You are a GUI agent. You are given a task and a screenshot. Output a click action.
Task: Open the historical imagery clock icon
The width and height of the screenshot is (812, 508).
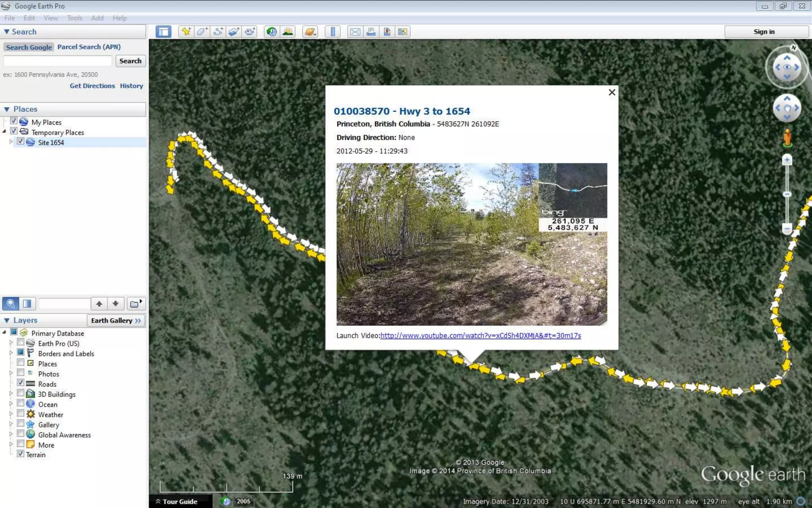tap(272, 32)
